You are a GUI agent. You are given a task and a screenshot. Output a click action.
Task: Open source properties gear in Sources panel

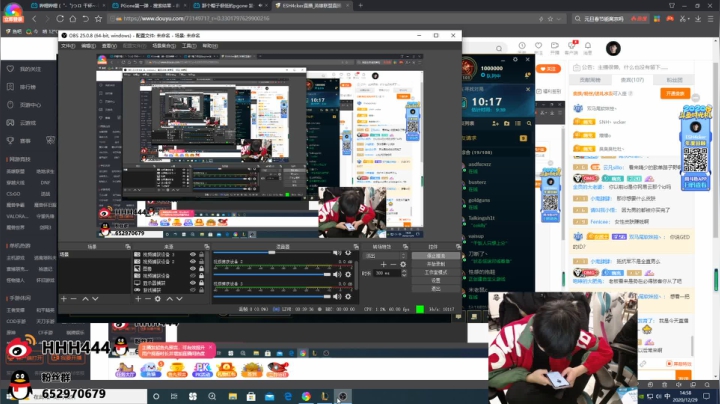click(158, 299)
